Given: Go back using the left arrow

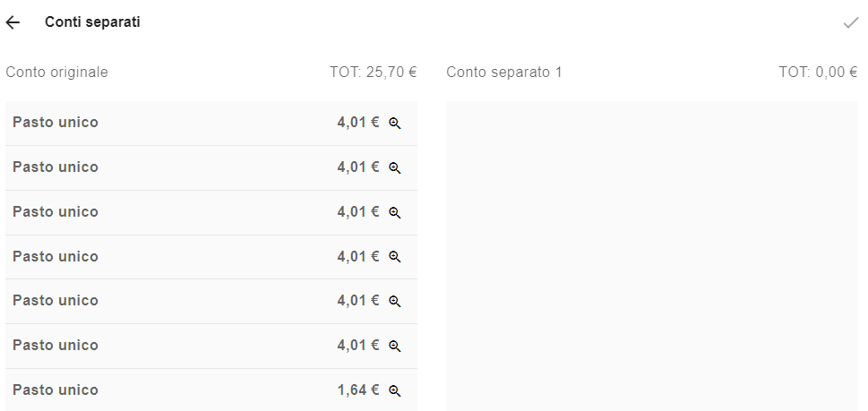Looking at the screenshot, I should point(13,22).
